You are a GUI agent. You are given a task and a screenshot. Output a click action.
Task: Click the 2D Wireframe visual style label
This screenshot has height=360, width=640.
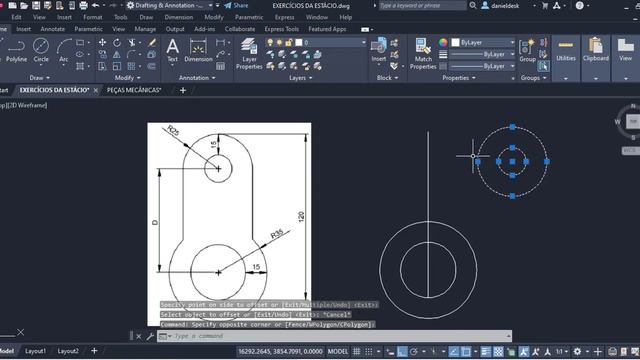pos(28,105)
